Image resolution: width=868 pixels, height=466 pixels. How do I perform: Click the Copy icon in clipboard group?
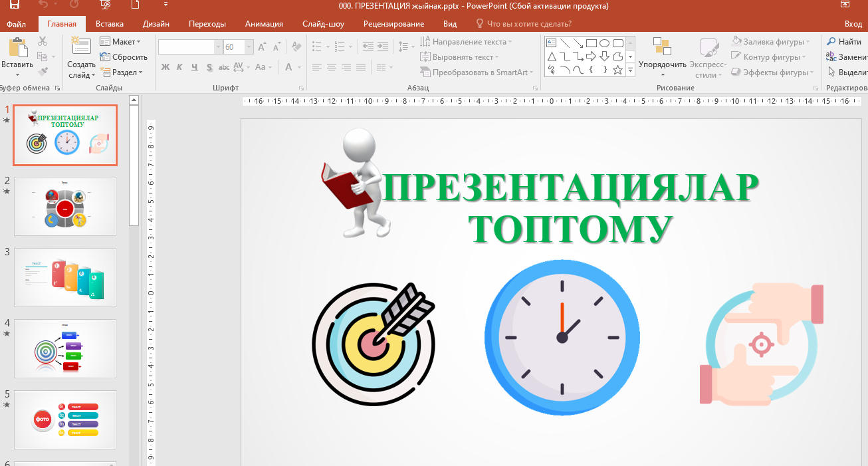pyautogui.click(x=43, y=57)
